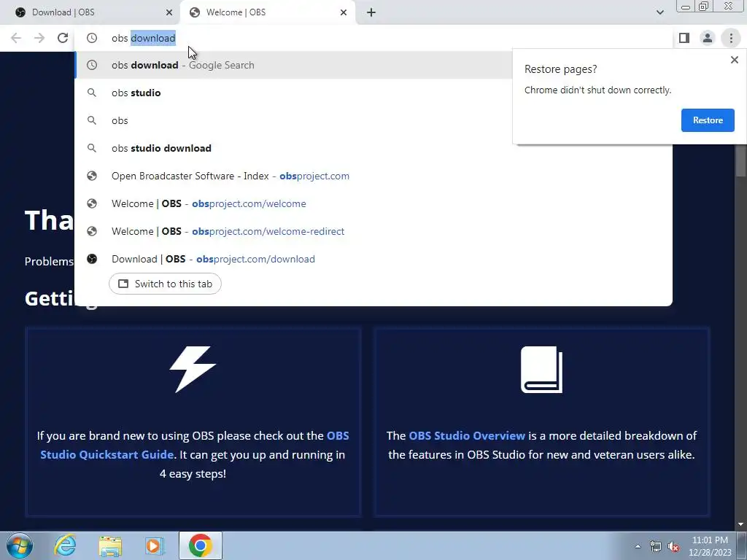
Task: Open Download | OBS obsproject.com/download suggestion
Action: click(373, 259)
